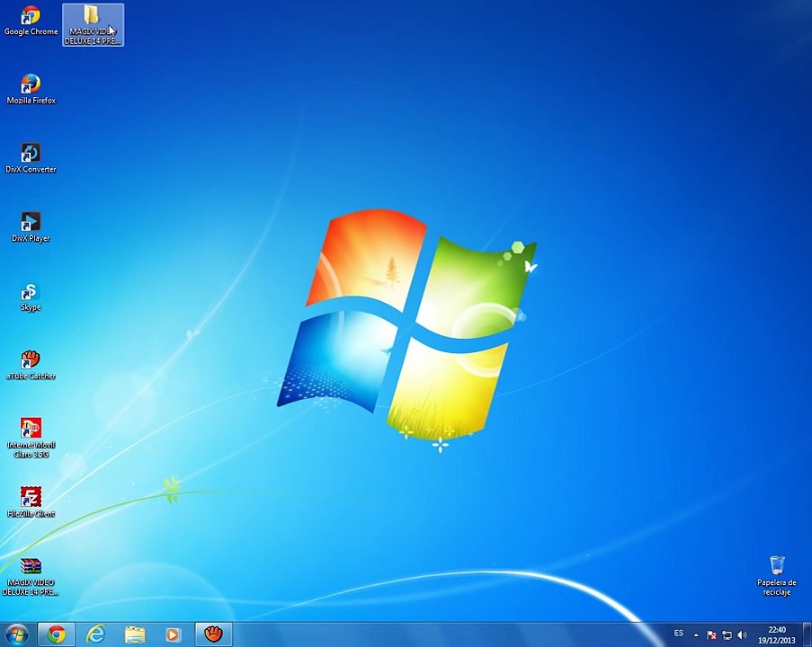The image size is (812, 647).
Task: Open the ES language bar indicator
Action: [x=678, y=633]
